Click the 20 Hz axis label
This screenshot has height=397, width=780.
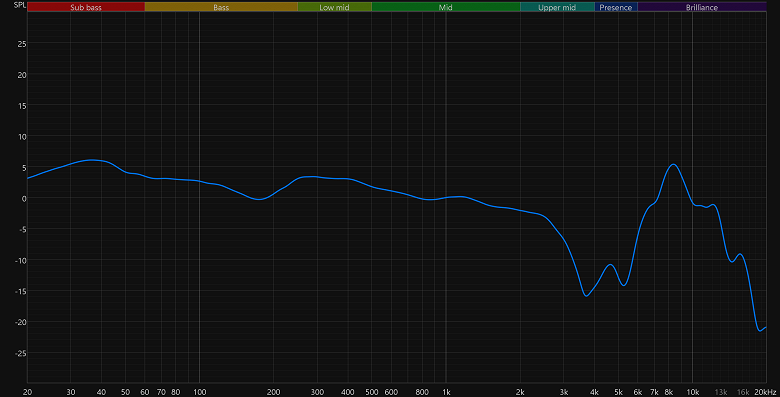point(27,392)
